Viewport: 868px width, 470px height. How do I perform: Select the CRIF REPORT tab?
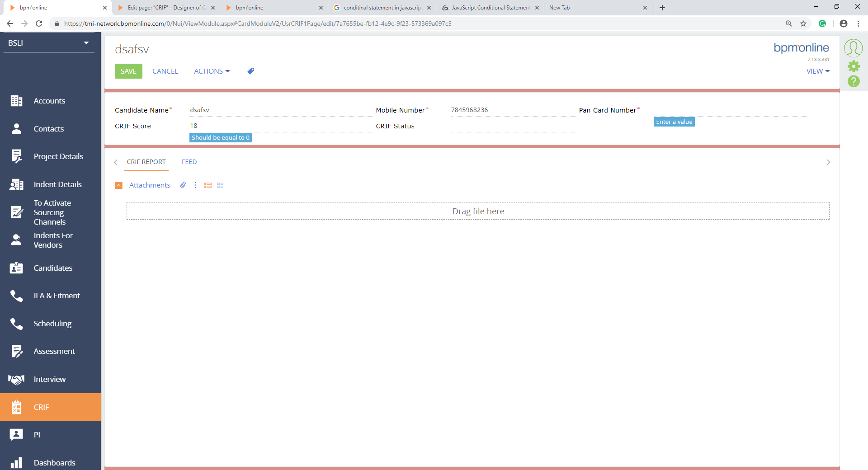[146, 162]
